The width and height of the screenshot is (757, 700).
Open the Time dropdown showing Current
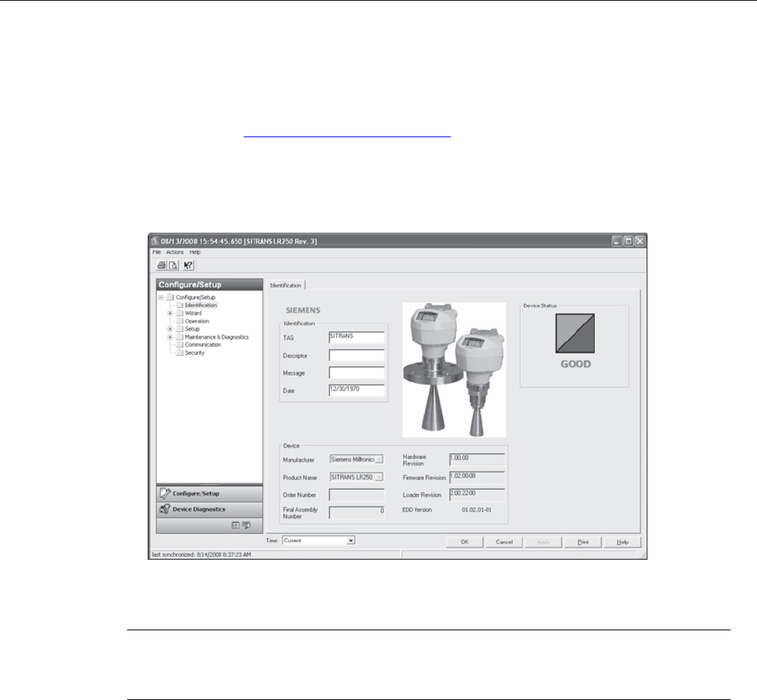click(351, 541)
